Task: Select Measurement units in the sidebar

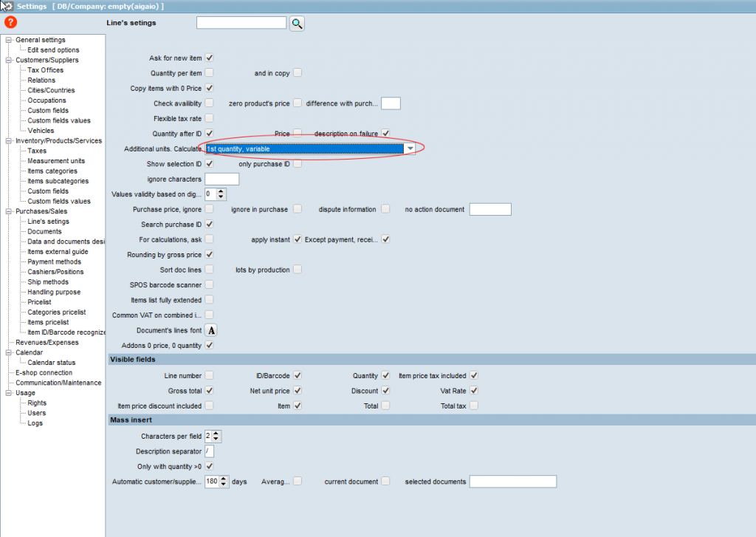Action: (x=56, y=161)
